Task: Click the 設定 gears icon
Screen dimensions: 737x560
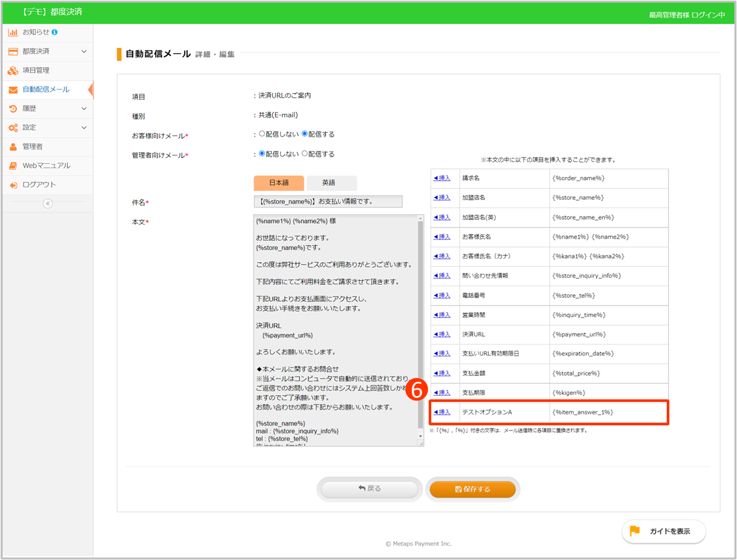Action: [x=13, y=127]
